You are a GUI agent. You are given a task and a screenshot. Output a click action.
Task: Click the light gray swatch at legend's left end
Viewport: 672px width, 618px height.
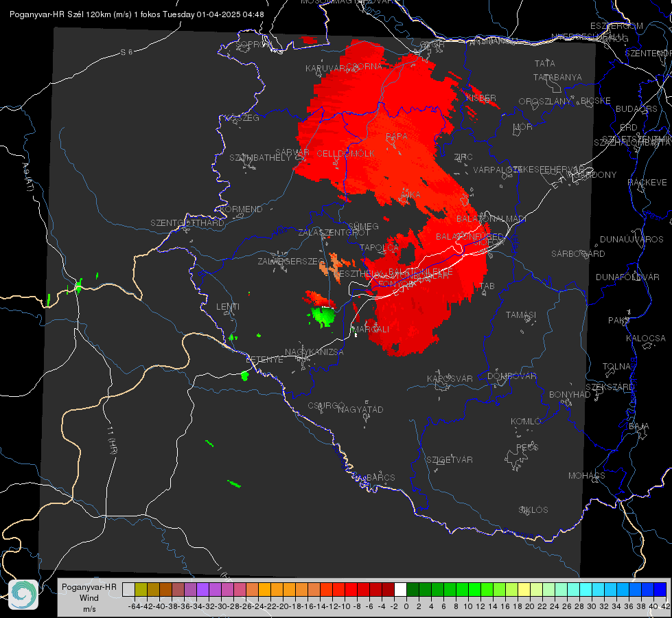128,589
